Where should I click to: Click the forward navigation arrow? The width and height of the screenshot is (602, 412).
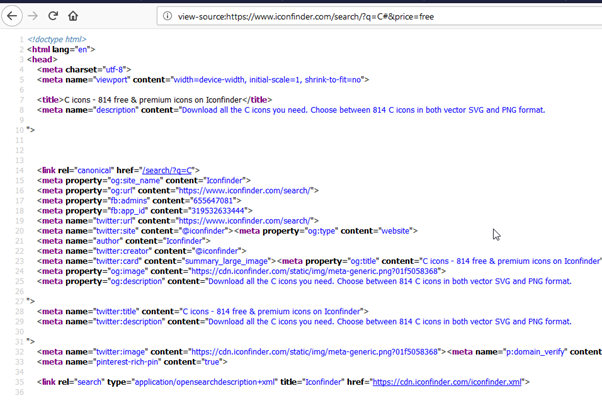33,16
